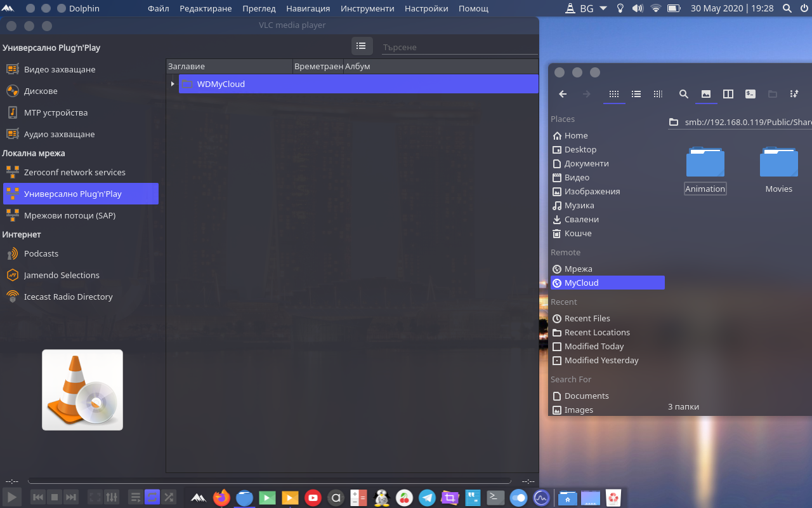Toggle Dolphin embedded terminal panel
The image size is (812, 508).
tap(750, 94)
